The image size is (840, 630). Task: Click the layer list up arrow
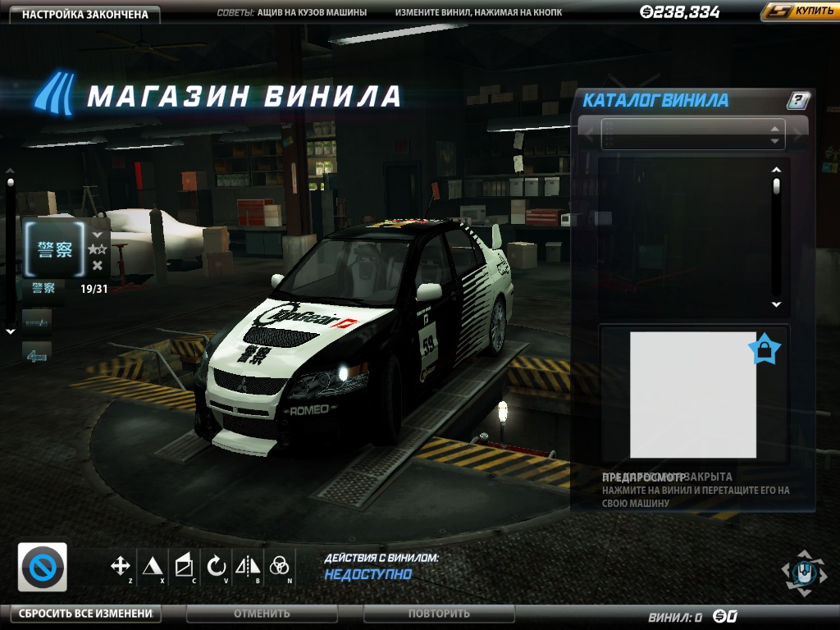10,171
